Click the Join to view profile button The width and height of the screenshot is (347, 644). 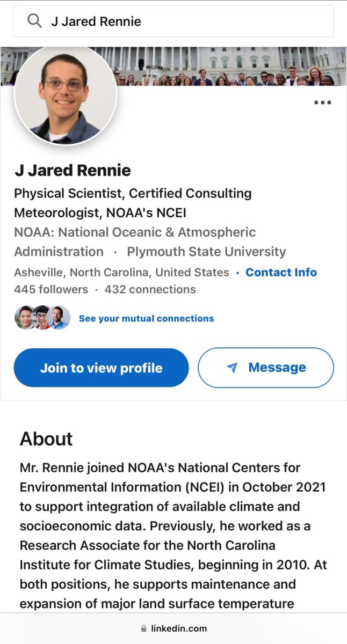click(101, 368)
